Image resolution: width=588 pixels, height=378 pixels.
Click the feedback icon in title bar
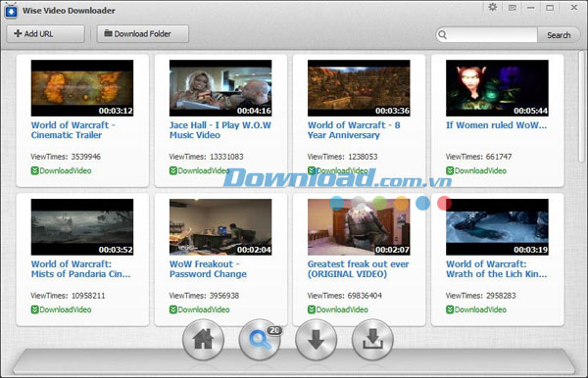(x=513, y=8)
